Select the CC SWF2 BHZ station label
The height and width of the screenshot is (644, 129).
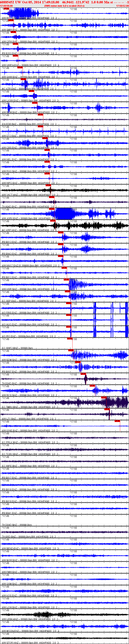coord(18,348)
